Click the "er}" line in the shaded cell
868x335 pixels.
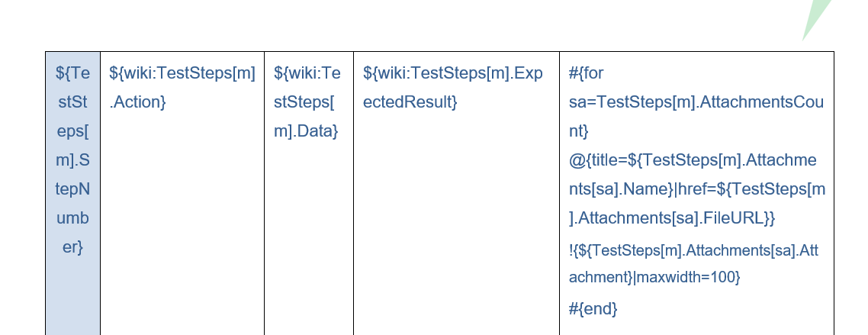pyautogui.click(x=72, y=247)
